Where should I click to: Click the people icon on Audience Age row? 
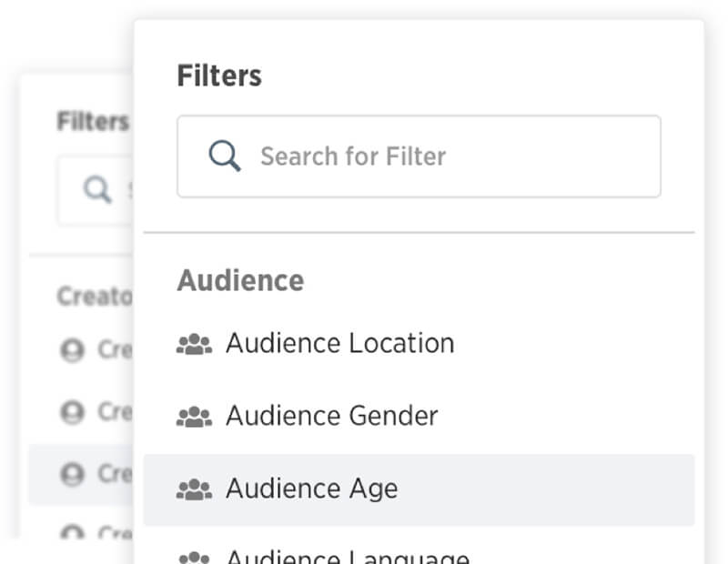click(194, 489)
